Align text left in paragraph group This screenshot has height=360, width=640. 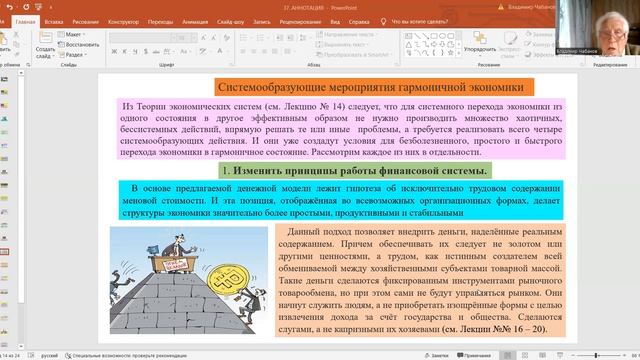pos(243,51)
